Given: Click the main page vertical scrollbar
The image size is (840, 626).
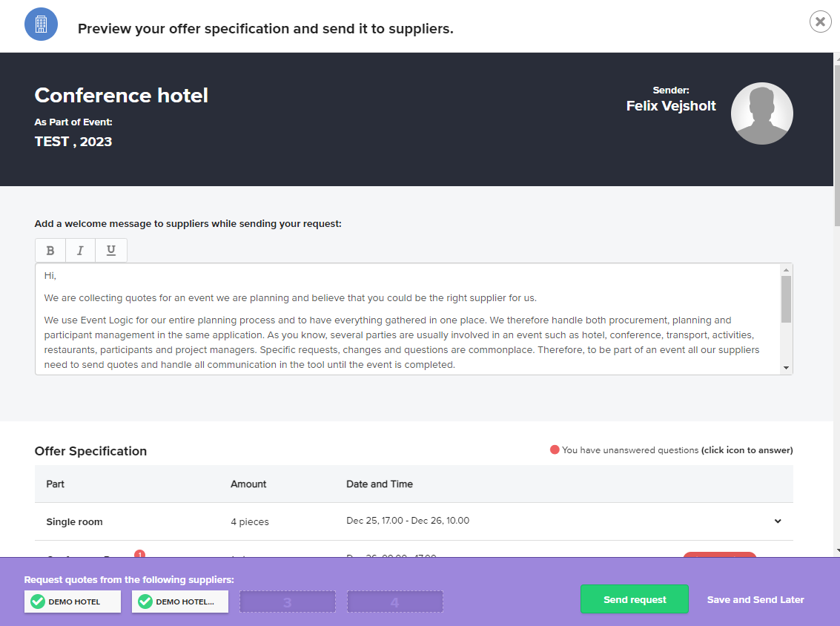Looking at the screenshot, I should (837, 145).
